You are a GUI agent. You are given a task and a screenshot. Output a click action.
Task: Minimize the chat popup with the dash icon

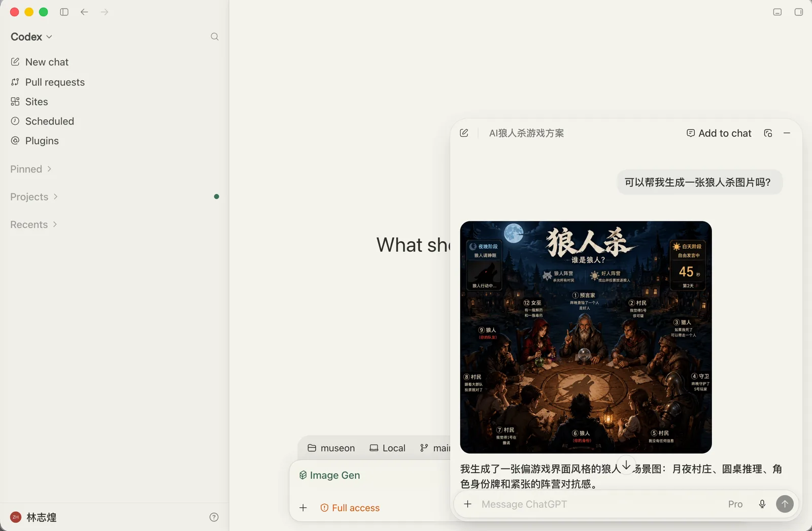click(x=787, y=133)
